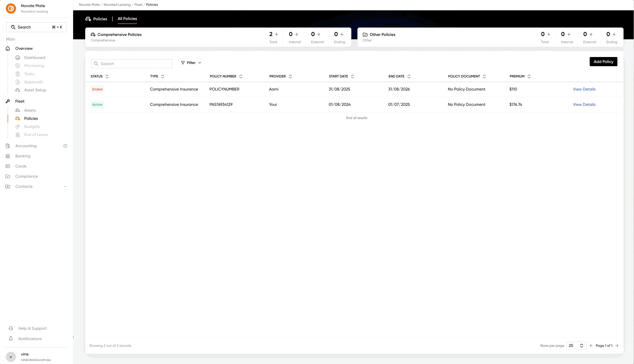This screenshot has width=634, height=364.
Task: Sort the table by the Status column
Action: 107,76
